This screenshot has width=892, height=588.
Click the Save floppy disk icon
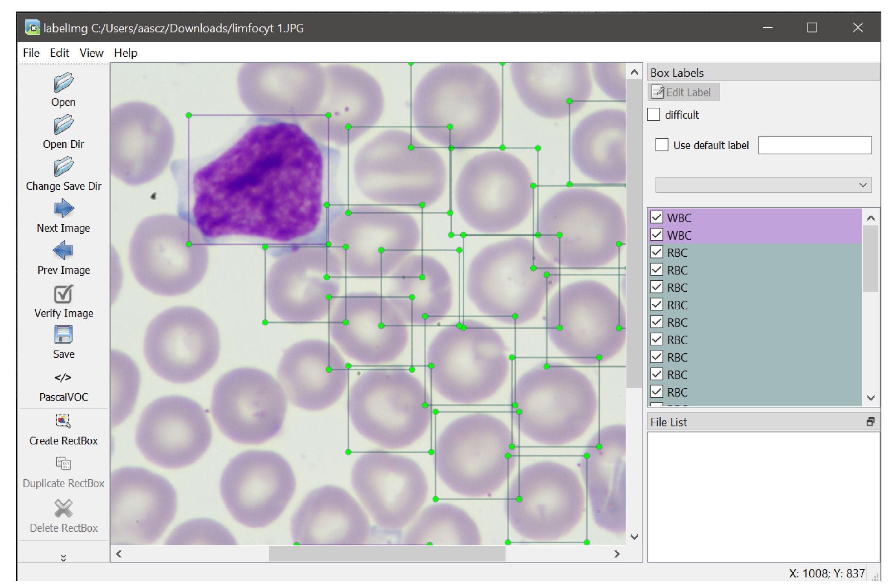(63, 335)
